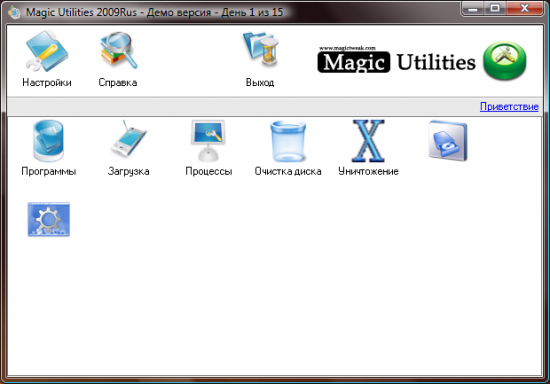
Task: Open the Процессы process manager icon
Action: 208,140
